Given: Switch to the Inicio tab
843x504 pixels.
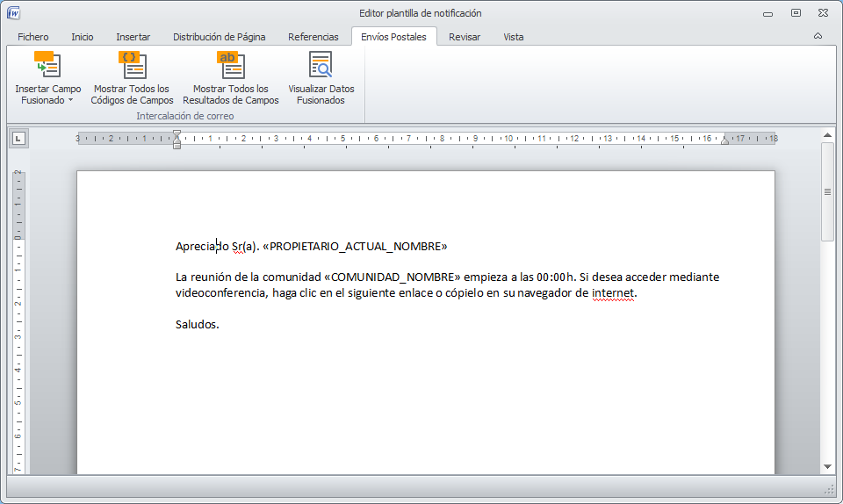Looking at the screenshot, I should pyautogui.click(x=83, y=37).
